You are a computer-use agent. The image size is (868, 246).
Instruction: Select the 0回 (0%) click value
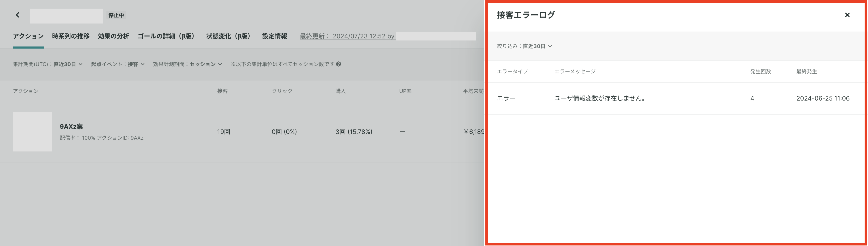coord(284,132)
